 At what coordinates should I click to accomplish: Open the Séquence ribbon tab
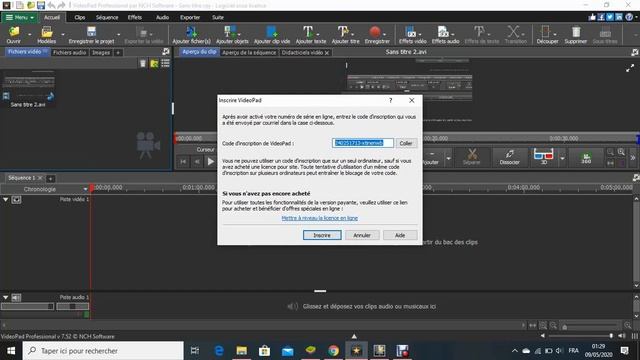click(x=107, y=18)
